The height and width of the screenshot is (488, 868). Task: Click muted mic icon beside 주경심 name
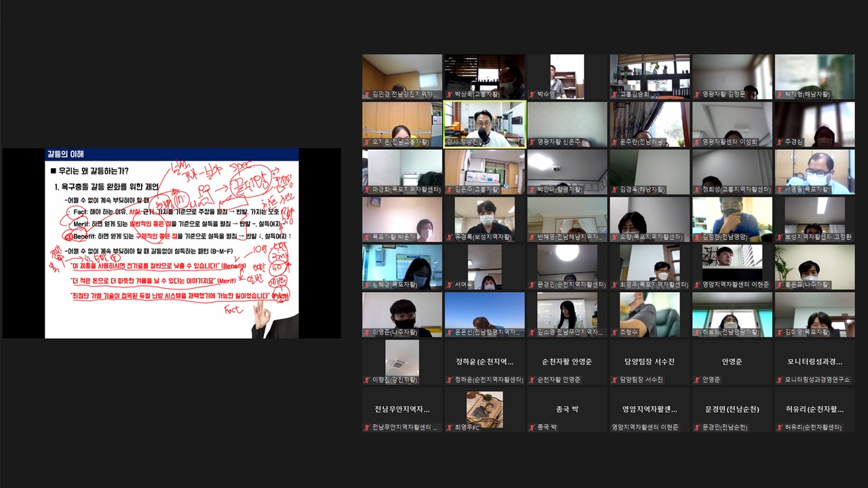(780, 142)
